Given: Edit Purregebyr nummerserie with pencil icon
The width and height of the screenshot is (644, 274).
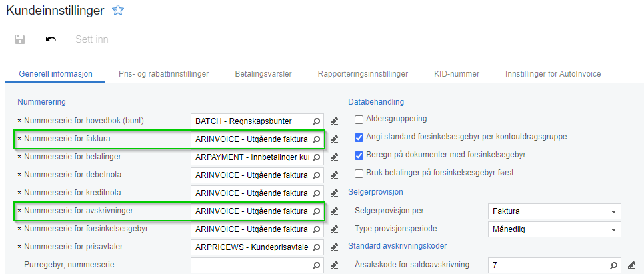Looking at the screenshot, I should (x=334, y=265).
